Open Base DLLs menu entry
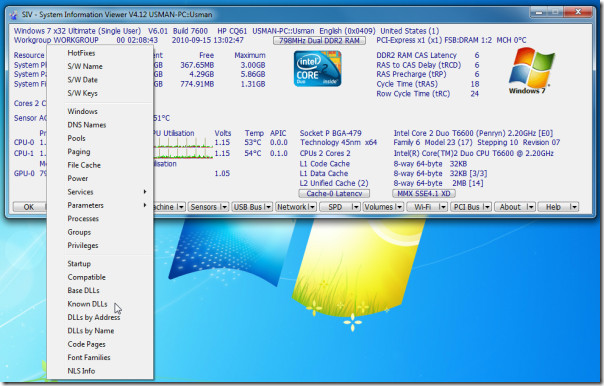 [x=100, y=290]
